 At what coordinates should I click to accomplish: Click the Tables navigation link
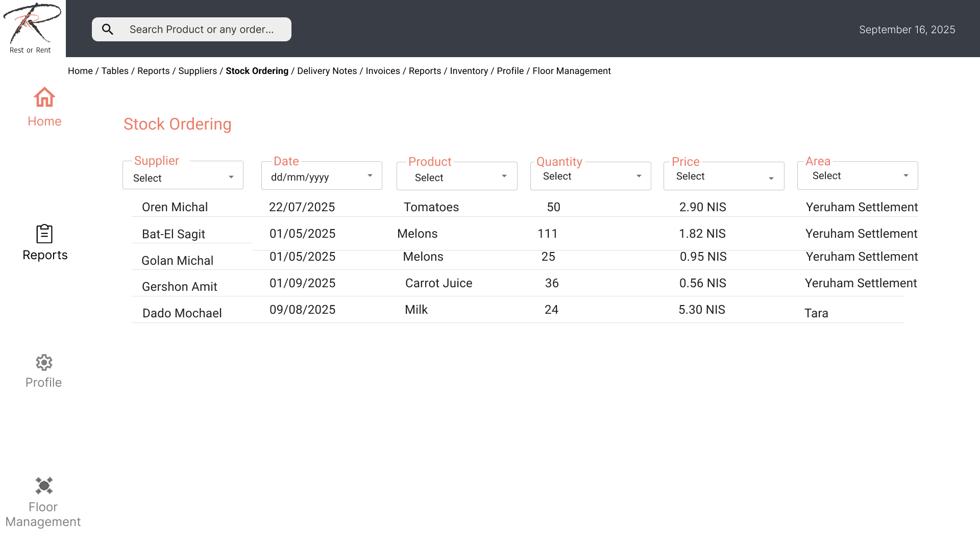click(x=115, y=71)
